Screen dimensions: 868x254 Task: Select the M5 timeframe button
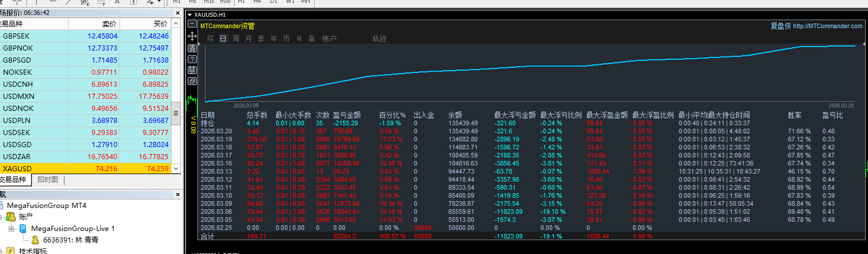point(193,2)
